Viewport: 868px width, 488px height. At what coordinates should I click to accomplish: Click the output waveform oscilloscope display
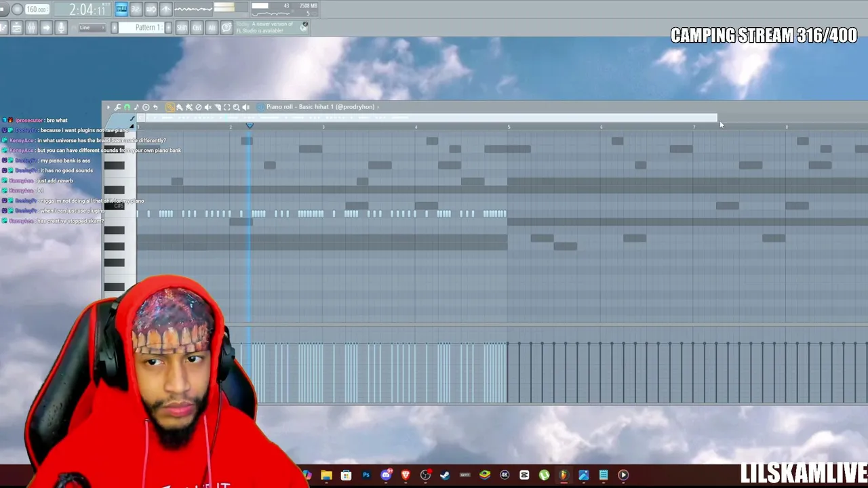tap(193, 9)
